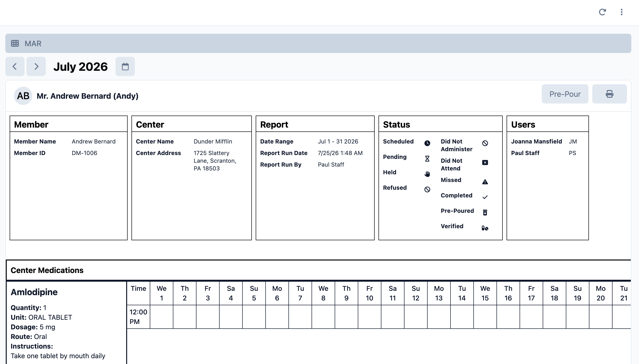The width and height of the screenshot is (639, 364).
Task: Go to the previous month arrow
Action: coord(15,66)
